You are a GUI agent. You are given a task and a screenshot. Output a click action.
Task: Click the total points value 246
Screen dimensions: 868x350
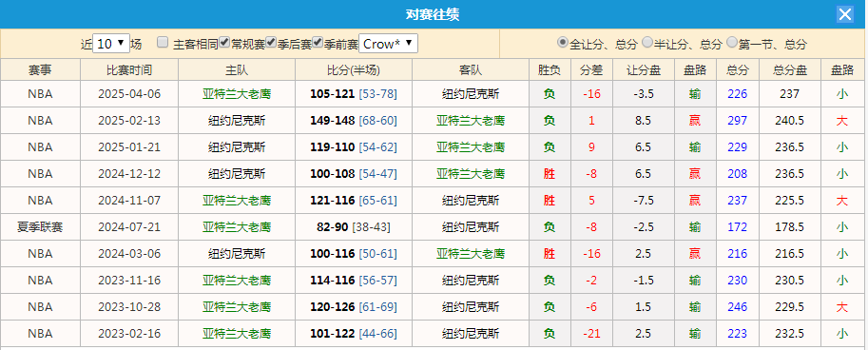(738, 307)
